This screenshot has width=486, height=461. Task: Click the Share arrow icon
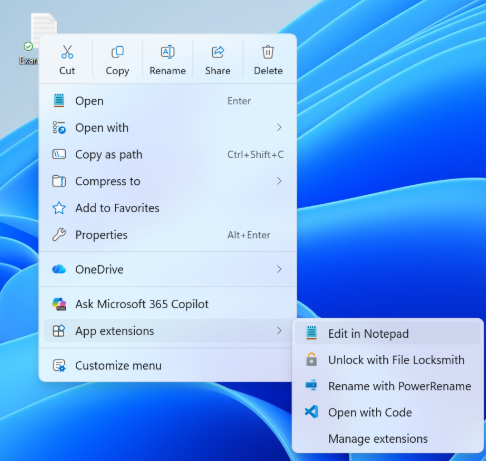click(x=218, y=52)
